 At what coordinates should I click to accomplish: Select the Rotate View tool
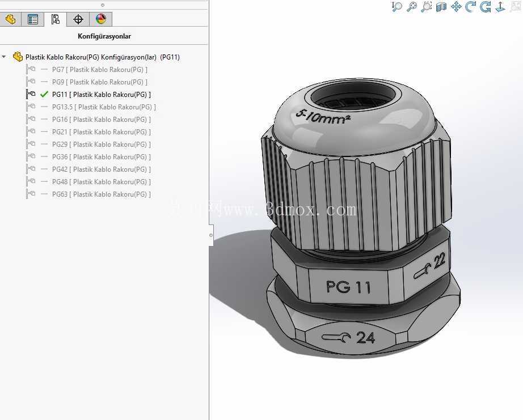470,7
